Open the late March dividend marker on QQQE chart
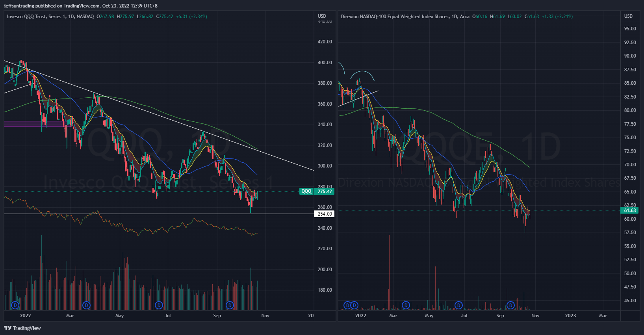This screenshot has width=644, height=335. pos(406,305)
